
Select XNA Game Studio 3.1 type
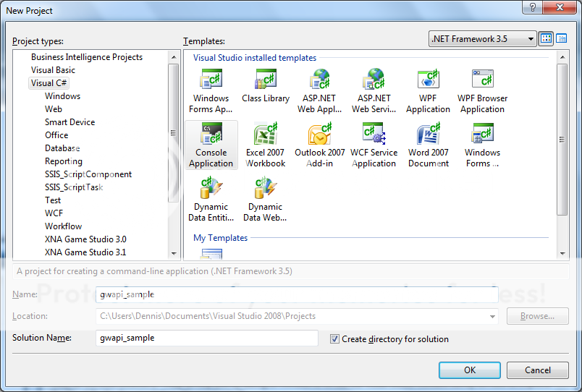[x=85, y=252]
